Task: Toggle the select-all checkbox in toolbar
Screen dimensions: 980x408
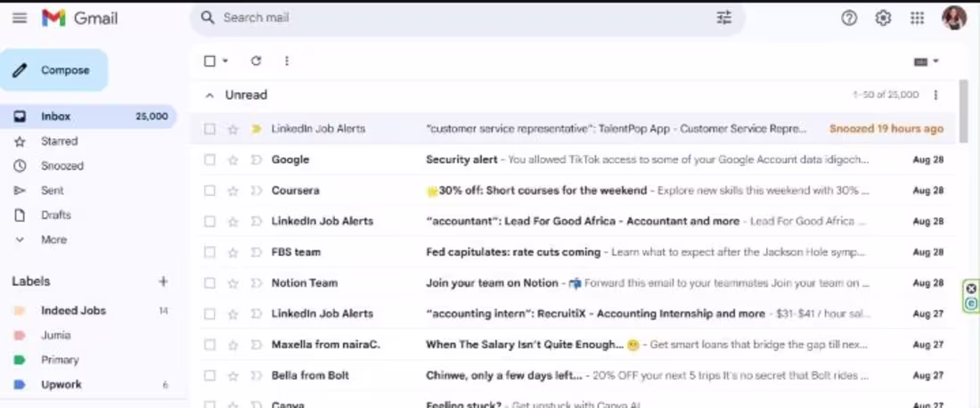Action: coord(210,61)
